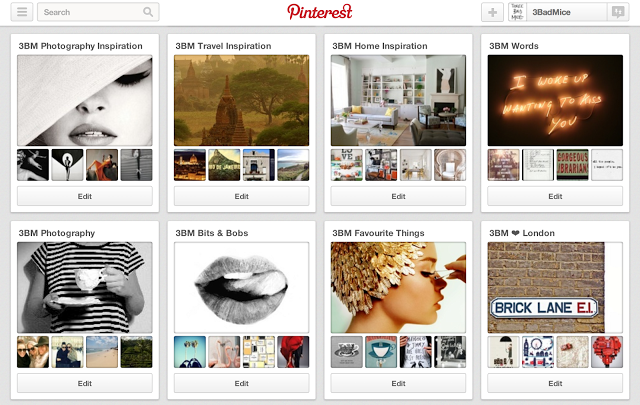Screen dimensions: 640x405
Task: Open the 3BadMice profile name
Action: [551, 12]
